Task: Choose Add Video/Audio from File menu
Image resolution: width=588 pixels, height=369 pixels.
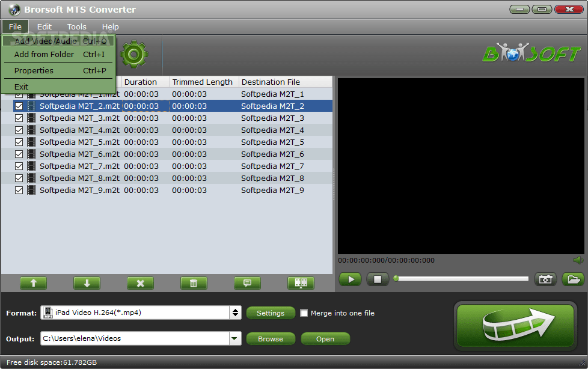Action: (x=58, y=41)
